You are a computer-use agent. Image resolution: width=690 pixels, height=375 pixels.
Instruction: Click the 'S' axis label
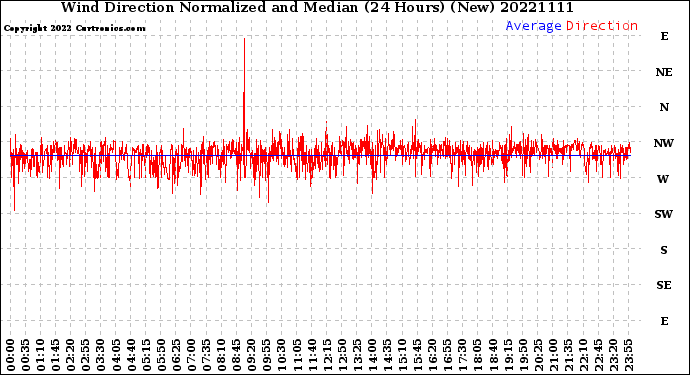664,250
